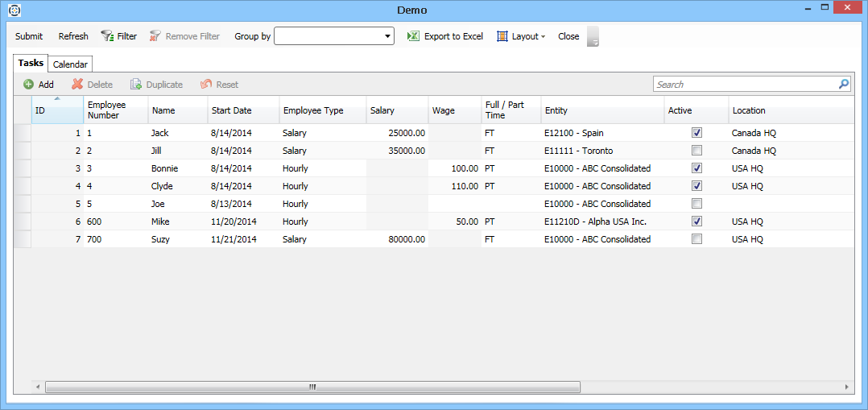Enable the Active checkbox for Suzy
Image resolution: width=868 pixels, height=410 pixels.
[x=696, y=239]
